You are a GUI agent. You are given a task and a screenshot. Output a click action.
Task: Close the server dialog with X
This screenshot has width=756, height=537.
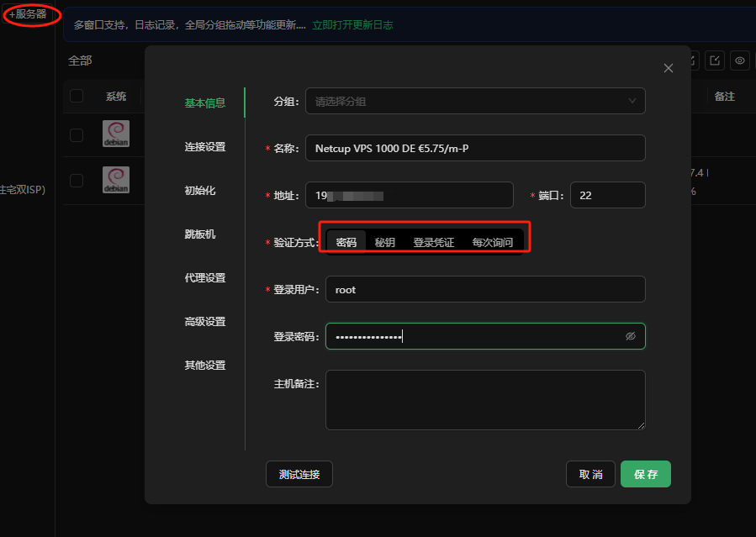pyautogui.click(x=668, y=68)
